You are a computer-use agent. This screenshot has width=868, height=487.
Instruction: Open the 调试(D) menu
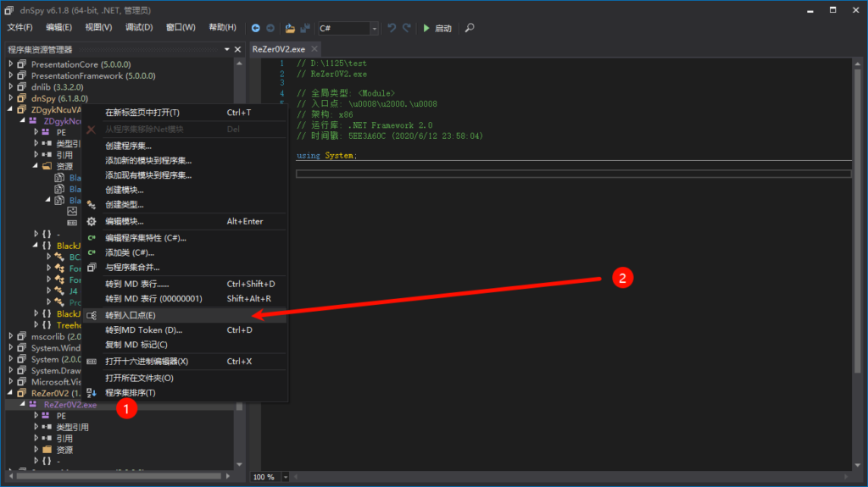coord(139,27)
